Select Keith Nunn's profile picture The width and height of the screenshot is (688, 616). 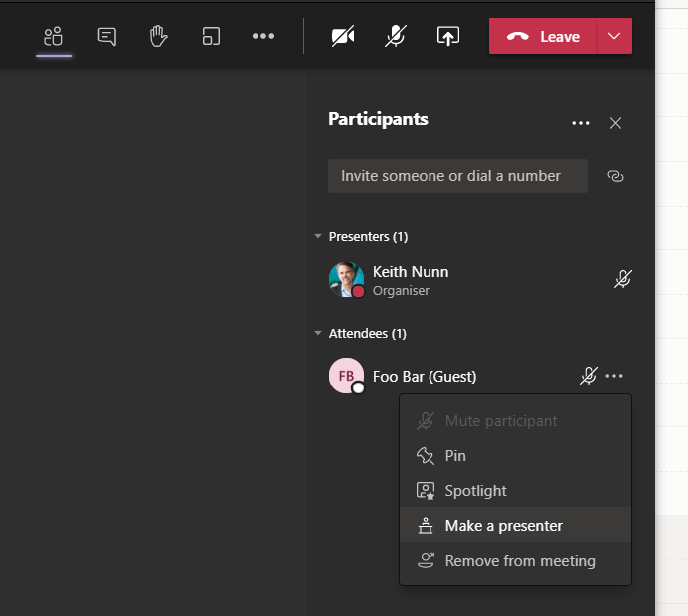346,280
